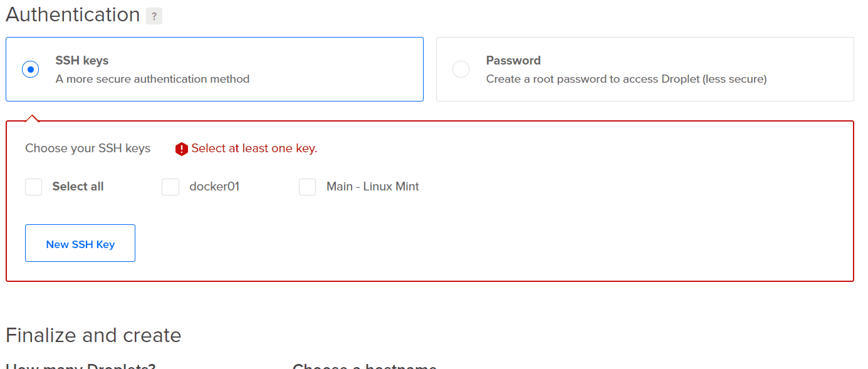Choose the Password radio button
Screen dimensions: 868x369
461,69
